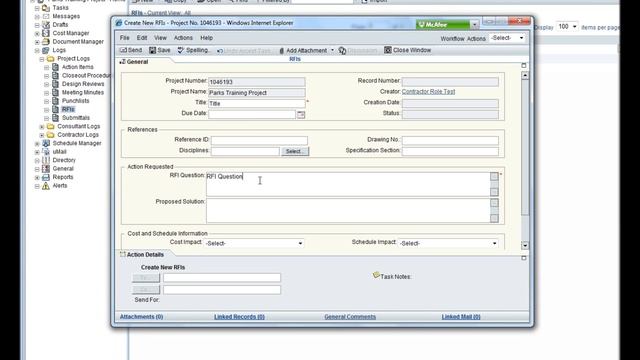Open the General Comments link
Screen dimensions: 640x360
[350, 317]
